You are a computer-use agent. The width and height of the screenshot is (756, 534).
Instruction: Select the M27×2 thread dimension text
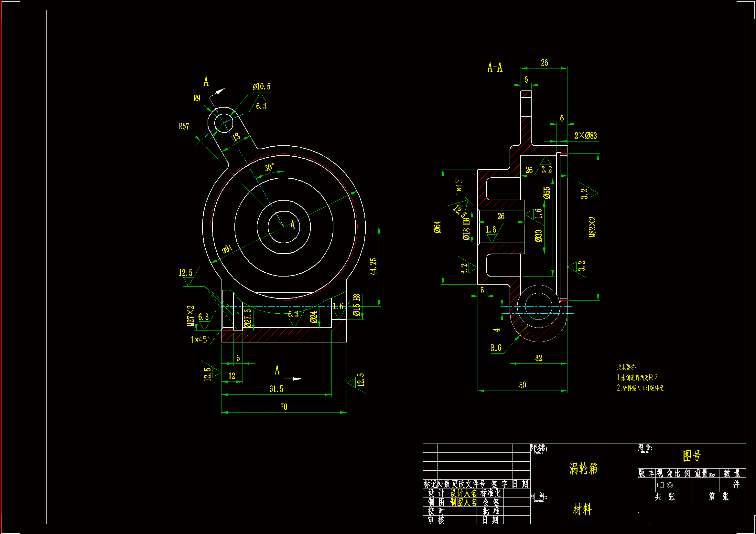point(191,316)
